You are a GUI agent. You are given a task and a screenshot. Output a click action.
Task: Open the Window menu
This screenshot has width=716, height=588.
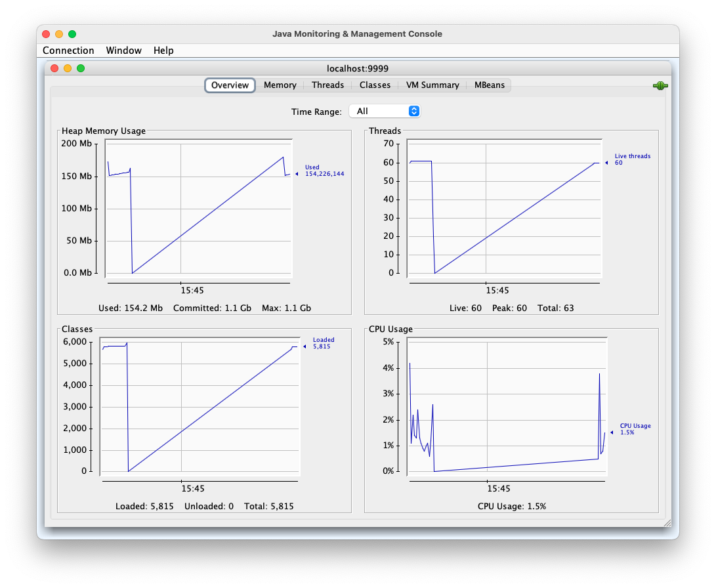123,51
